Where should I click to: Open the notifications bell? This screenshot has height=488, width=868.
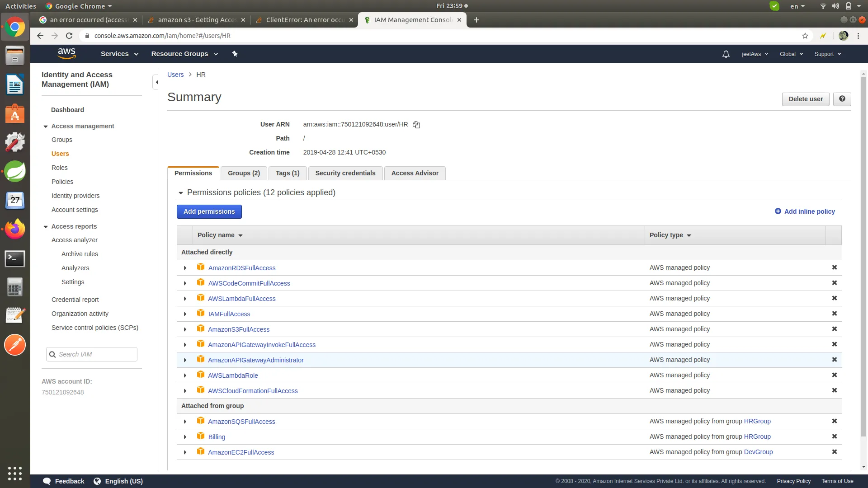point(726,54)
